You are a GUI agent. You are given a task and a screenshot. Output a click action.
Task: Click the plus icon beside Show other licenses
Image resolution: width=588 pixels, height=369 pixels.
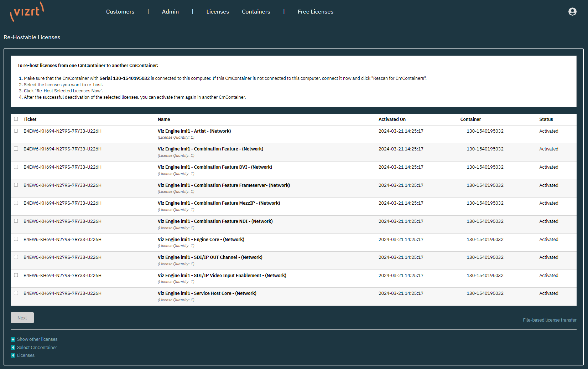(x=13, y=339)
